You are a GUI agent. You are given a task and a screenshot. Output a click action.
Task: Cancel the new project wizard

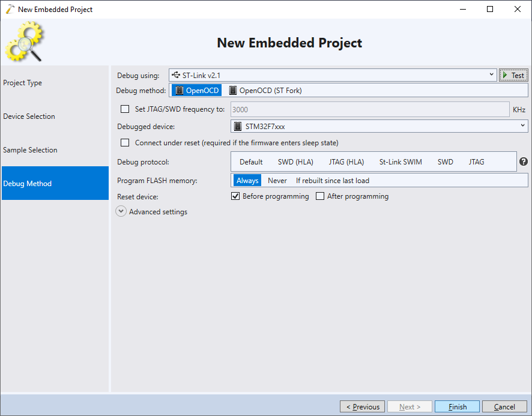504,406
